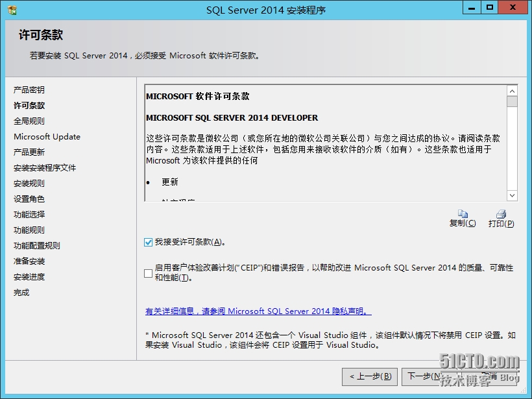Click the license text scroll-up arrow
The width and height of the screenshot is (532, 399).
[513, 91]
